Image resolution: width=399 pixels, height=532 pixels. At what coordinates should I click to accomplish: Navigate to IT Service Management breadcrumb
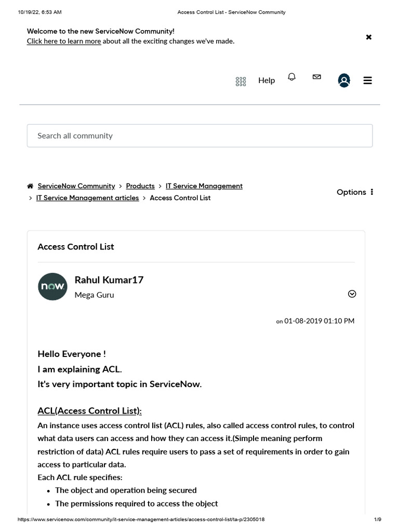click(x=204, y=186)
